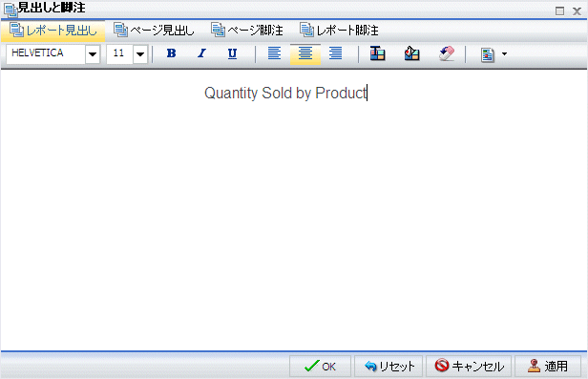588x379 pixels.
Task: Click the キャンセル button
Action: (469, 367)
